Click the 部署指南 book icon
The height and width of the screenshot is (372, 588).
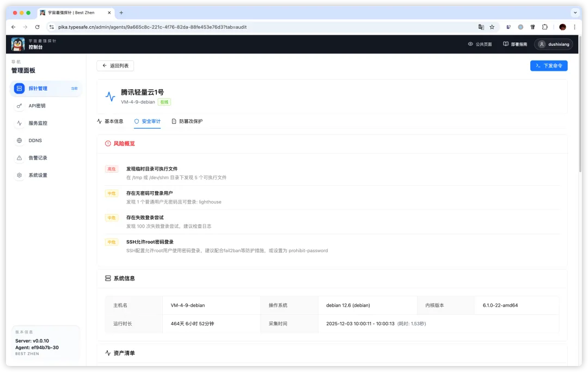pyautogui.click(x=506, y=44)
